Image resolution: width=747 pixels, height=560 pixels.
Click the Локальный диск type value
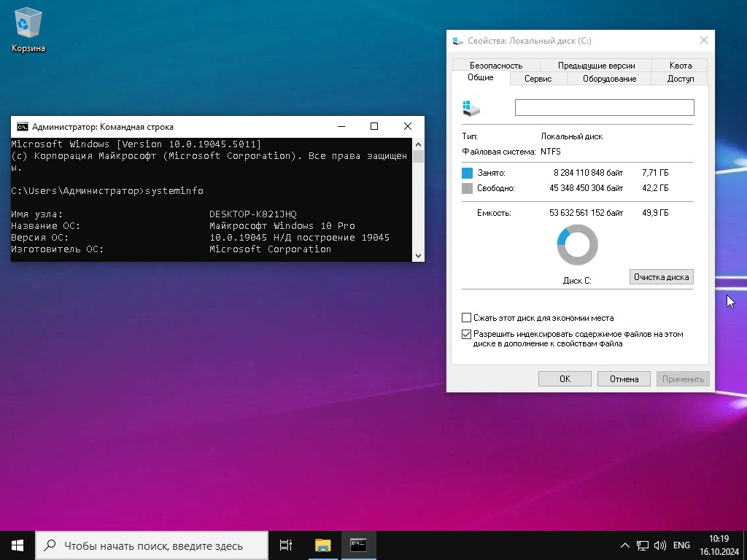572,136
